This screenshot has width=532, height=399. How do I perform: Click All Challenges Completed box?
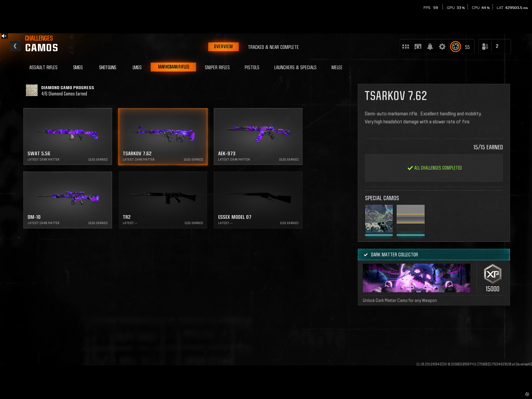434,168
